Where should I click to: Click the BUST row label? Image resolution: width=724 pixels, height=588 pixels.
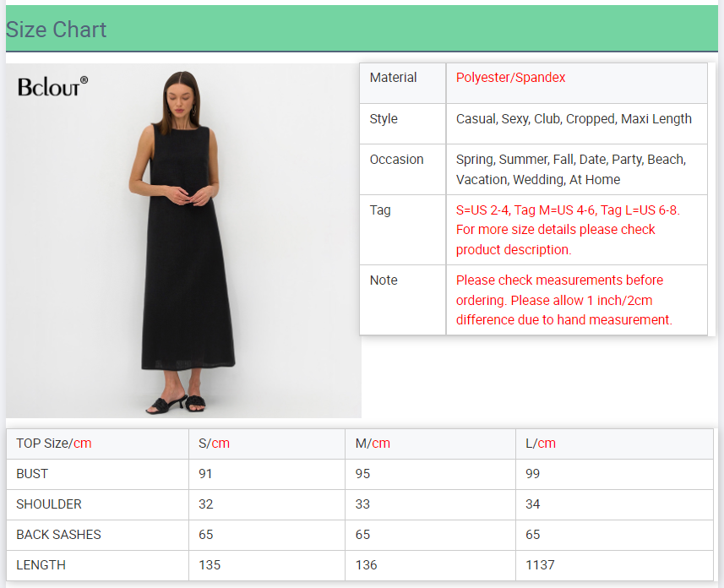point(32,474)
